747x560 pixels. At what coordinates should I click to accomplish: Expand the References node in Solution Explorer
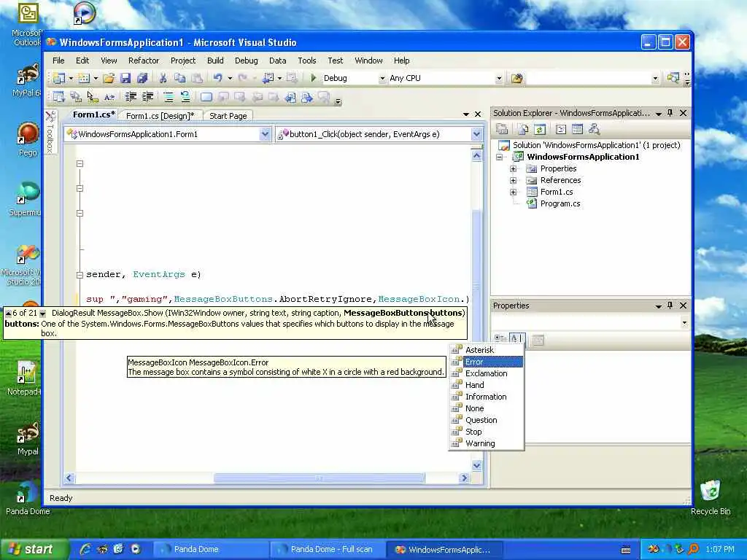(513, 181)
